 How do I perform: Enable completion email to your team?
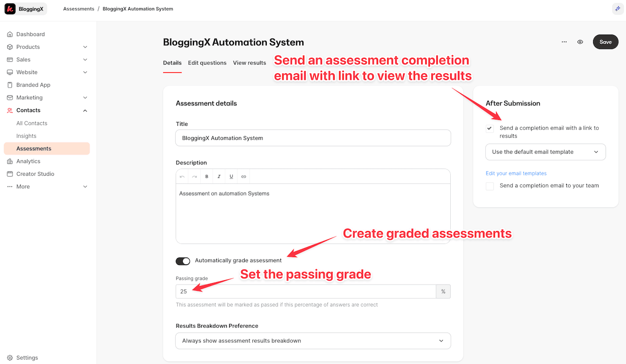490,185
